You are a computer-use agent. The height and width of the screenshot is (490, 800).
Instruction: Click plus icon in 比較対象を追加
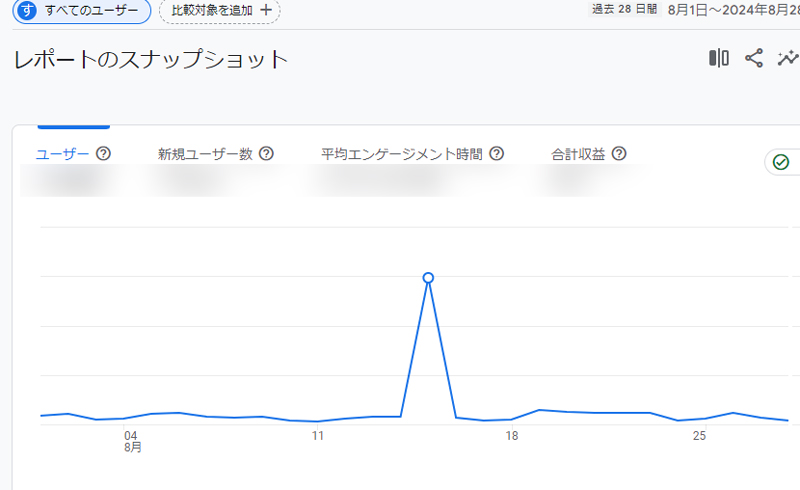(265, 10)
